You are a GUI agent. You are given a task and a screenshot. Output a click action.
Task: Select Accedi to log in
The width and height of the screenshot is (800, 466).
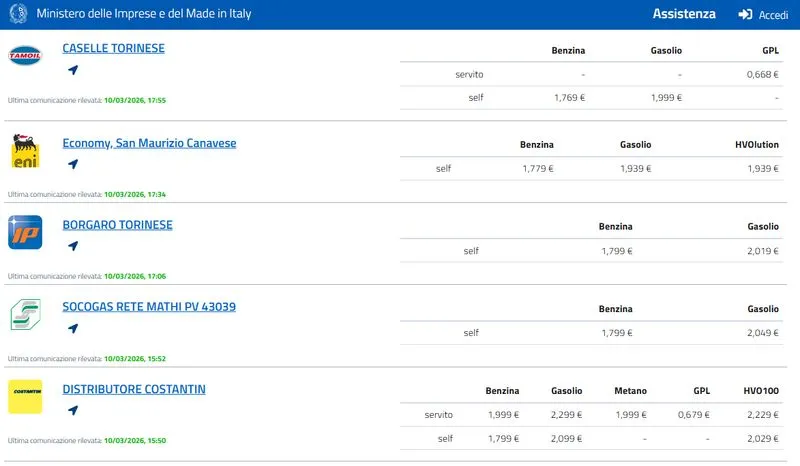point(773,15)
